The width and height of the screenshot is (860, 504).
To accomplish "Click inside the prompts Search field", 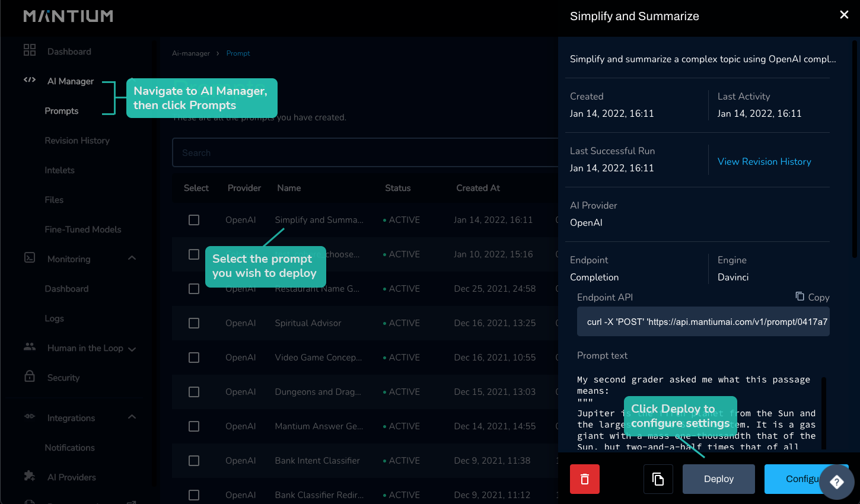I will (365, 153).
